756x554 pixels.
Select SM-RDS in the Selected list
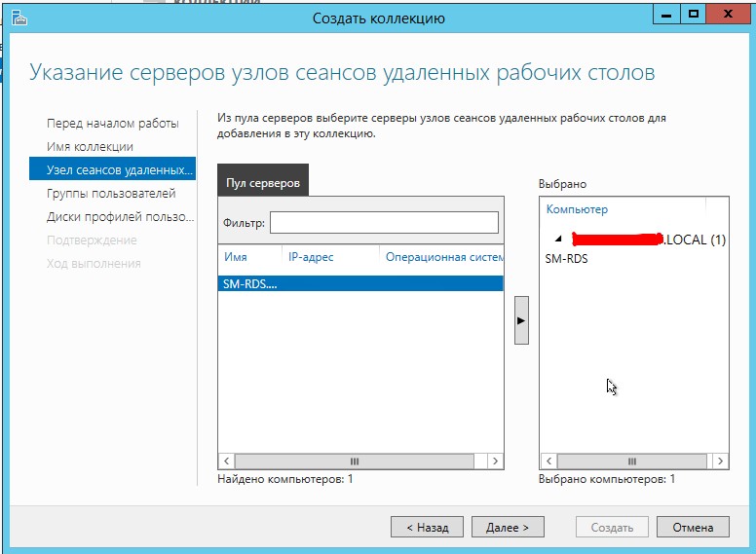(566, 259)
